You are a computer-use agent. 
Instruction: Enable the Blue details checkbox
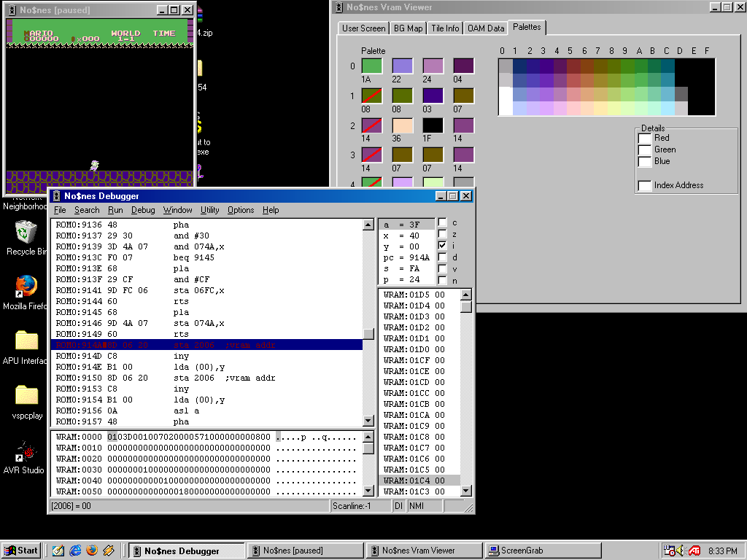click(645, 161)
